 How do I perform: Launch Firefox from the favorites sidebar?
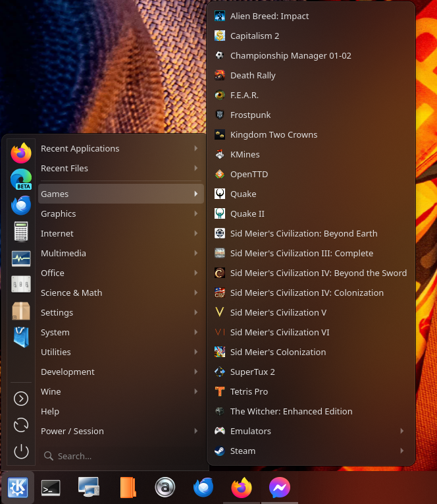click(x=21, y=154)
